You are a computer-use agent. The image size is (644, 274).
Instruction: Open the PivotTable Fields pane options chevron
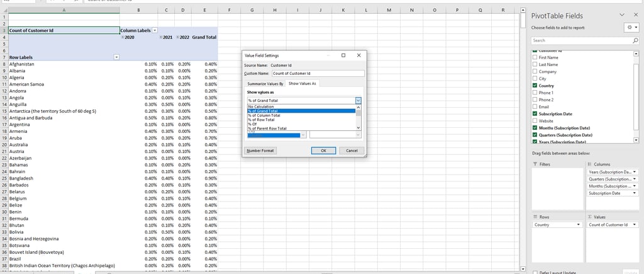[623, 15]
